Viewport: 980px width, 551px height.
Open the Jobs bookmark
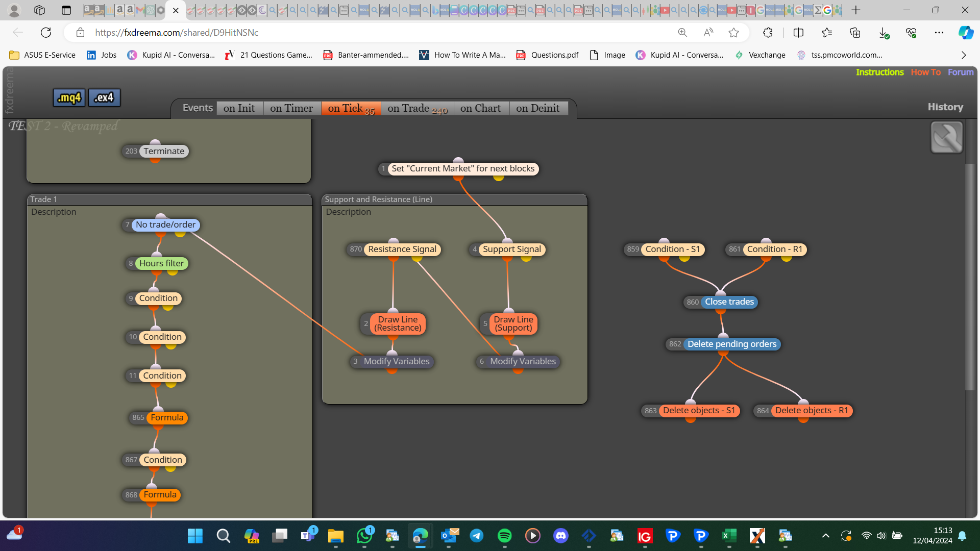coord(102,55)
